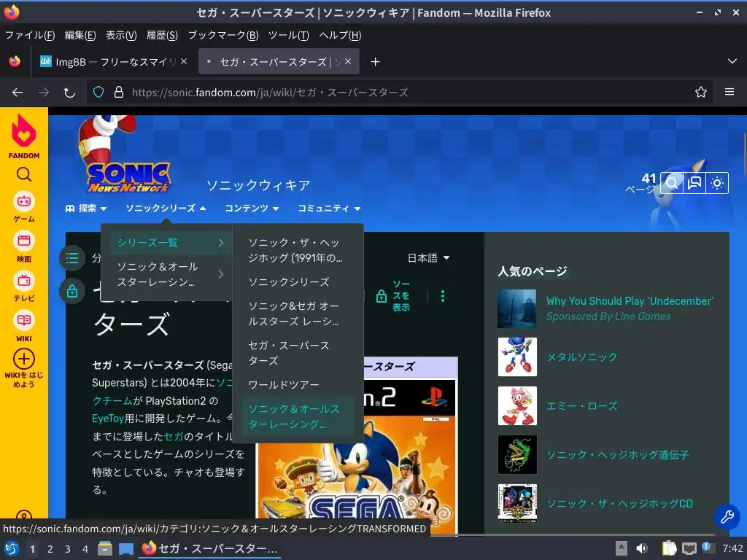Open a new tab with plus button

click(375, 62)
